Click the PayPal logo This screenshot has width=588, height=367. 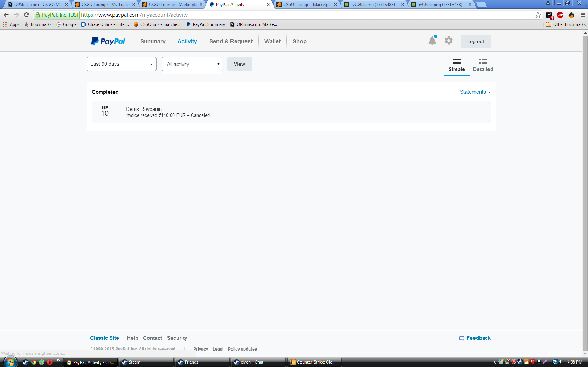click(108, 41)
